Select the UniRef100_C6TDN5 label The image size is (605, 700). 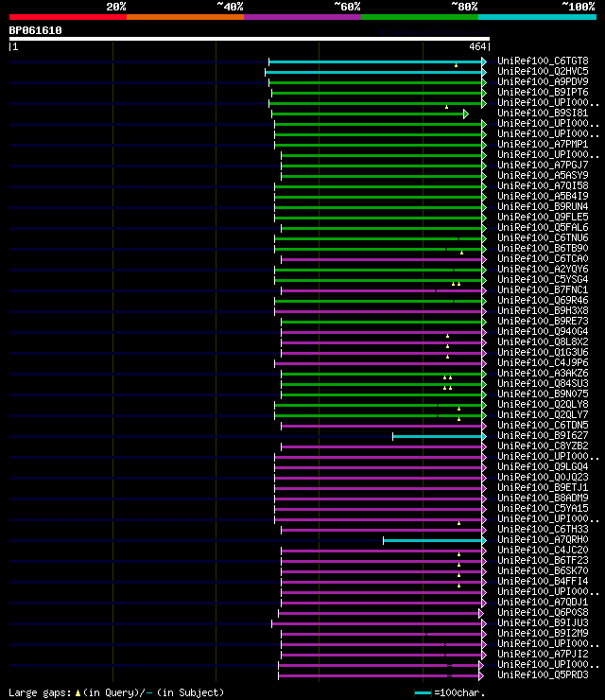(x=543, y=426)
